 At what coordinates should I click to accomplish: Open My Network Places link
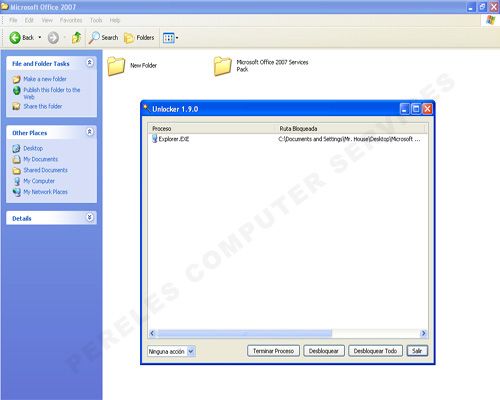coord(45,192)
